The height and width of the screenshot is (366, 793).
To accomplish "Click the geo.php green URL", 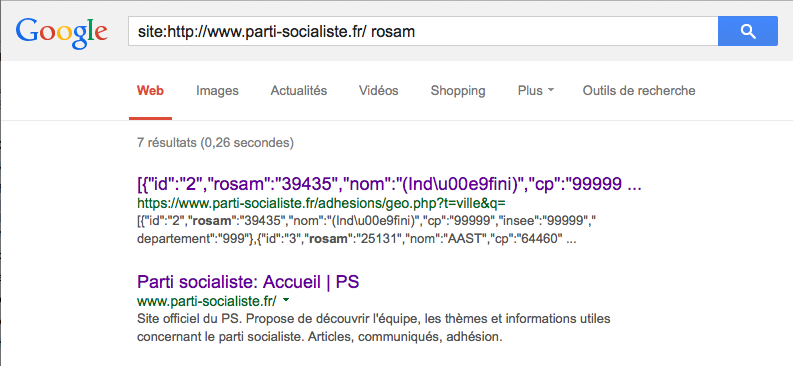I will tap(321, 204).
